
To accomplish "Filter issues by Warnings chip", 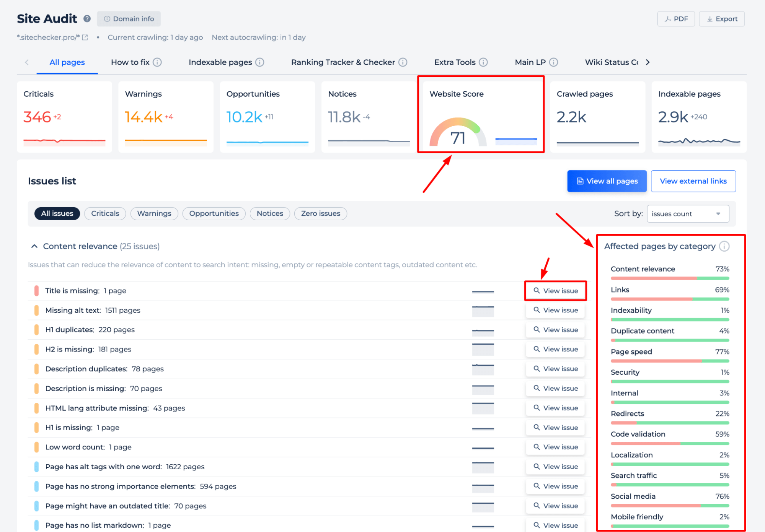I will (154, 213).
